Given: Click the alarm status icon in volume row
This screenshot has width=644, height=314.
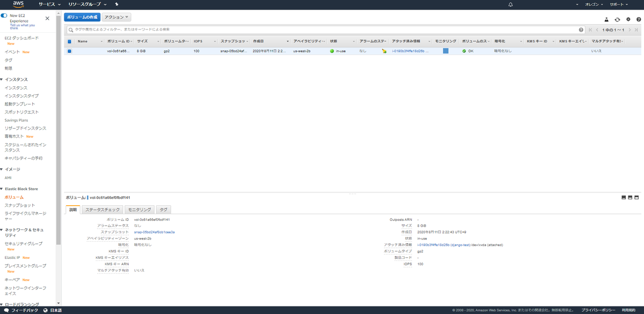Looking at the screenshot, I should pos(384,51).
